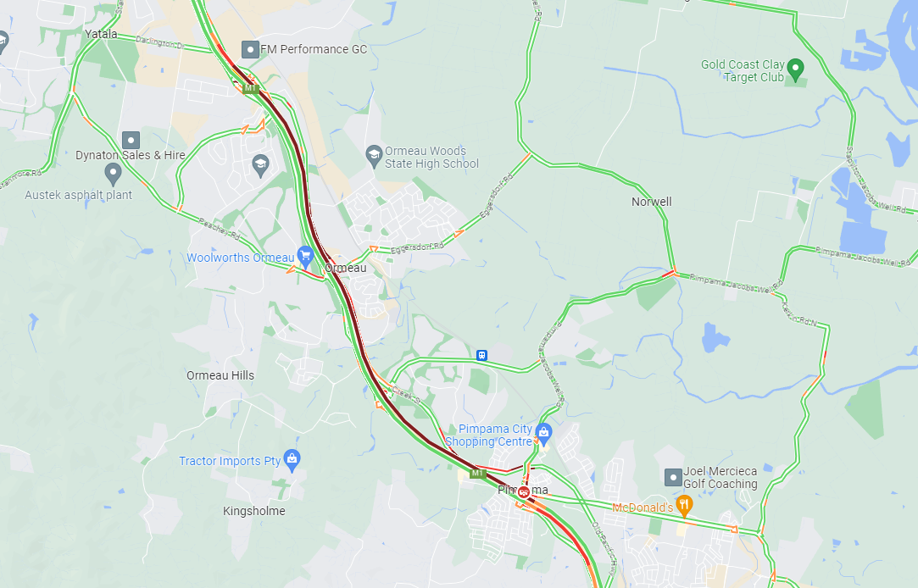Click the Ormeau Hills label

pyautogui.click(x=220, y=375)
